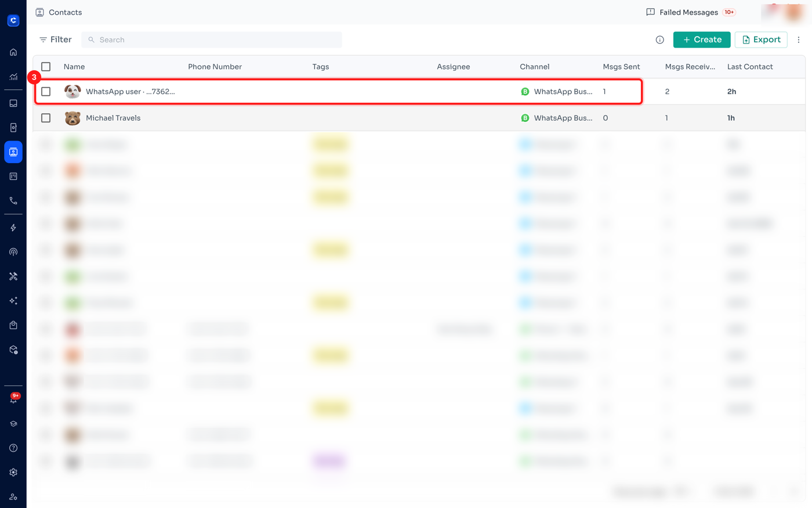Screen dimensions: 812x508
Task: Click the Tags column header
Action: pos(321,67)
